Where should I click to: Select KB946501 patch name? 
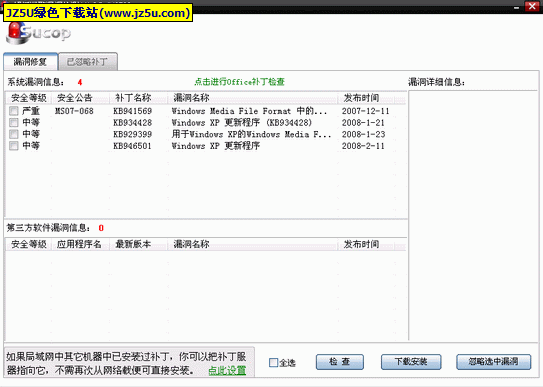pos(133,146)
